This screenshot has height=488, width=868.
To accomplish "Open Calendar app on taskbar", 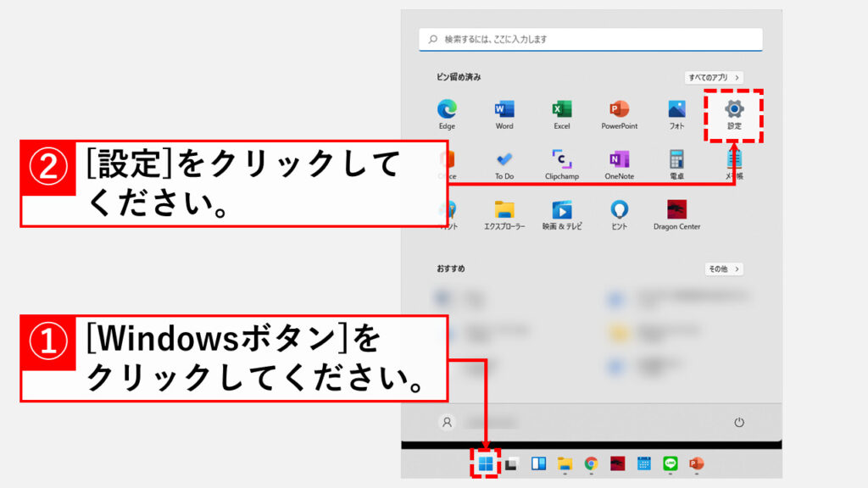I will coord(644,463).
